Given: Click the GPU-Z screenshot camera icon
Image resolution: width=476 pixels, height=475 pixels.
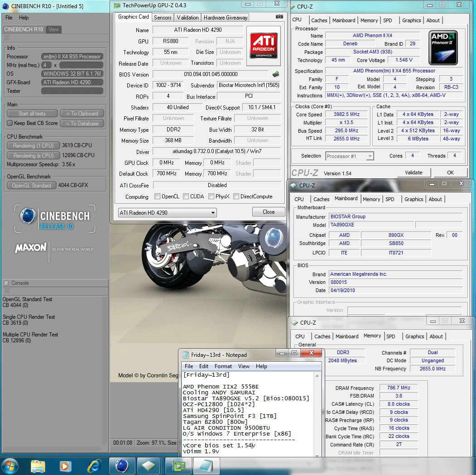Looking at the screenshot, I should [x=279, y=17].
